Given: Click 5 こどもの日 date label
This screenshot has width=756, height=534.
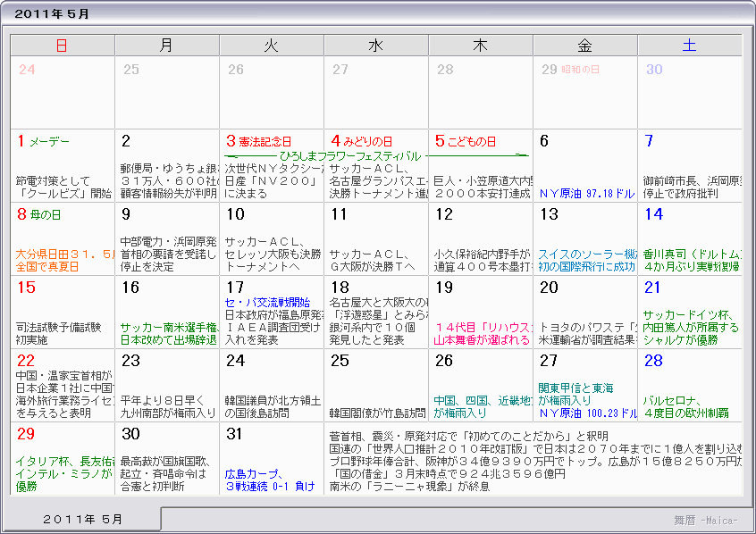Looking at the screenshot, I should [x=466, y=141].
